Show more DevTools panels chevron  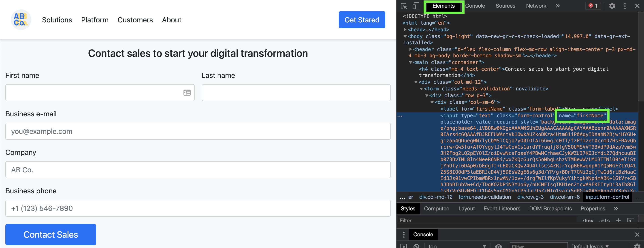(557, 6)
